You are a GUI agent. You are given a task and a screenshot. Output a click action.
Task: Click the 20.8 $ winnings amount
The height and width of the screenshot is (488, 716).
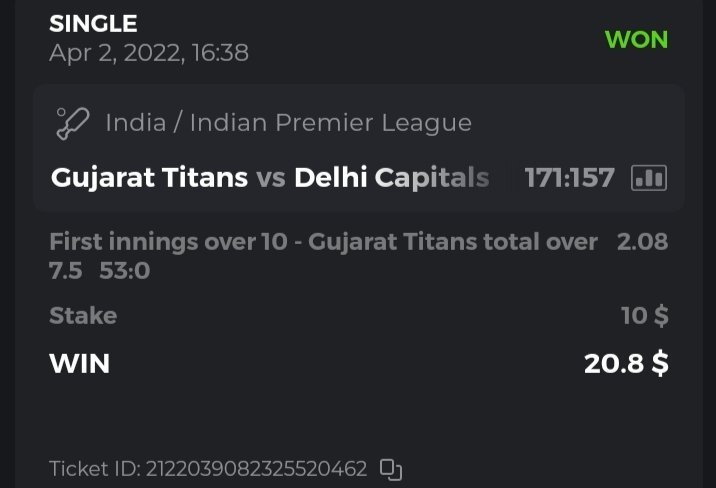pos(626,363)
